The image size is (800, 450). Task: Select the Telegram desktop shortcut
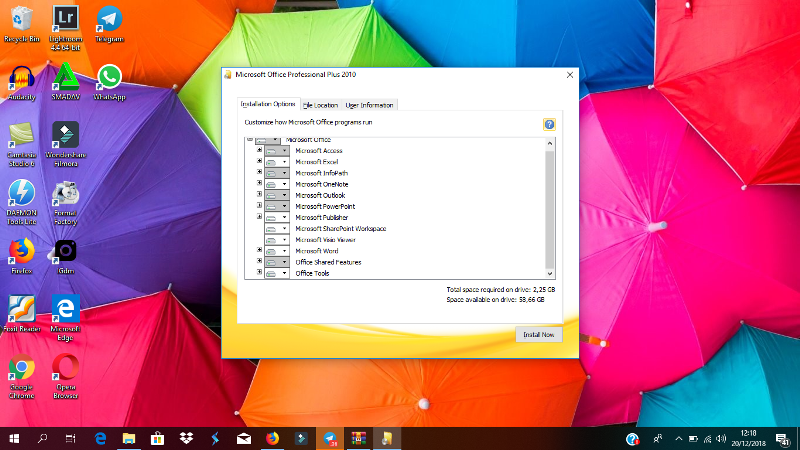pos(109,24)
